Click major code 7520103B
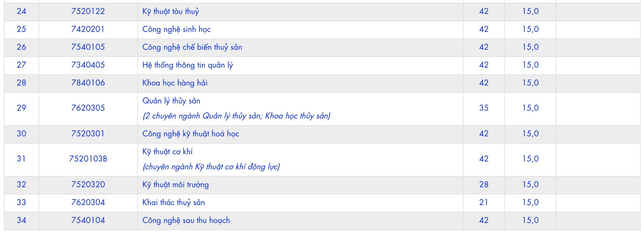Viewport: 644px width, 233px height. [x=88, y=159]
